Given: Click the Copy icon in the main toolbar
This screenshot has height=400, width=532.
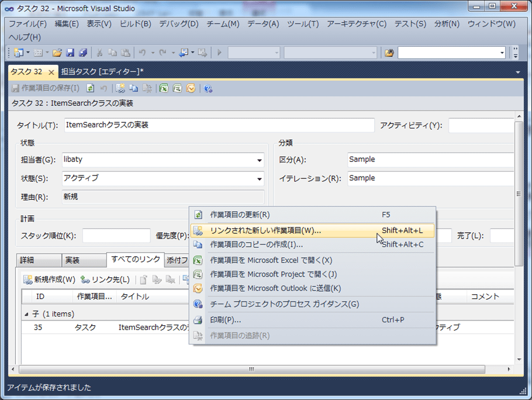Looking at the screenshot, I should [112, 53].
